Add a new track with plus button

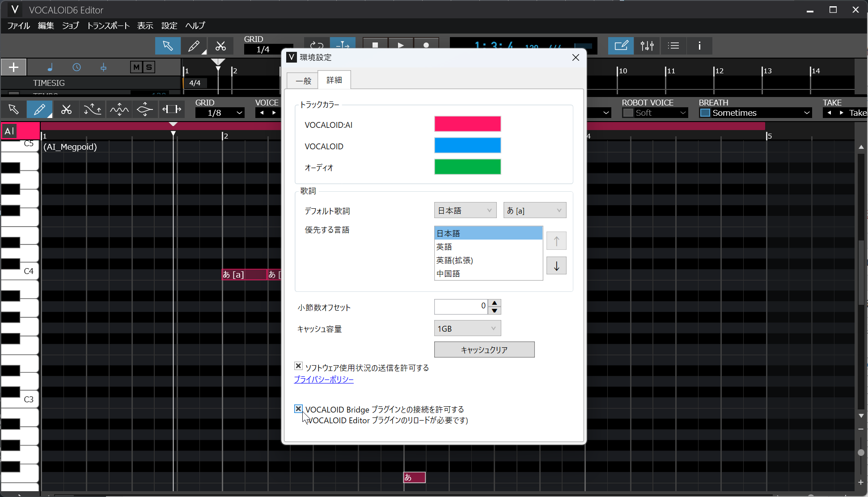point(14,67)
